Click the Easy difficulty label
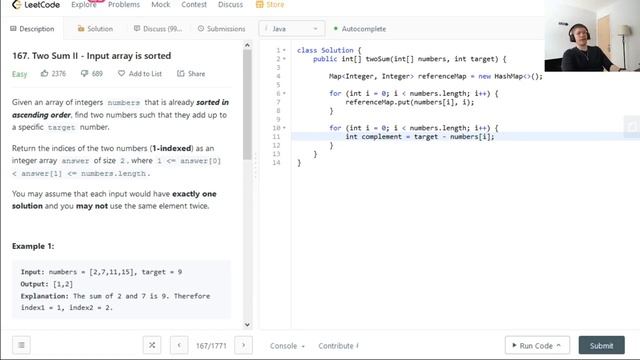Viewport: 640px width, 360px height. pos(19,74)
